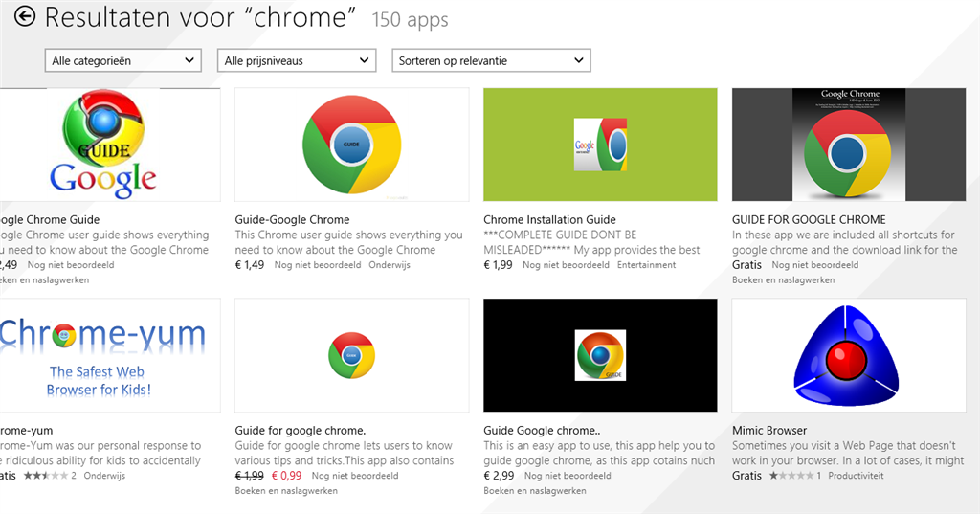980x514 pixels.
Task: Select the Guide Google chrome.. title
Action: tap(542, 430)
